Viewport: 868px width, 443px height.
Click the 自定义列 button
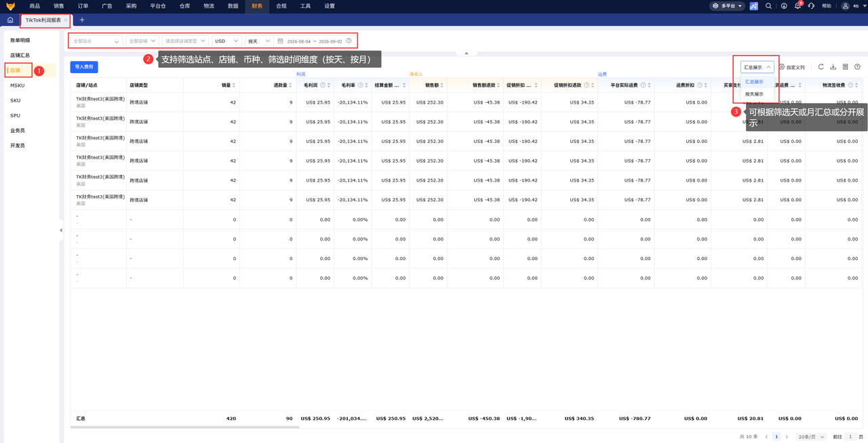coord(792,67)
